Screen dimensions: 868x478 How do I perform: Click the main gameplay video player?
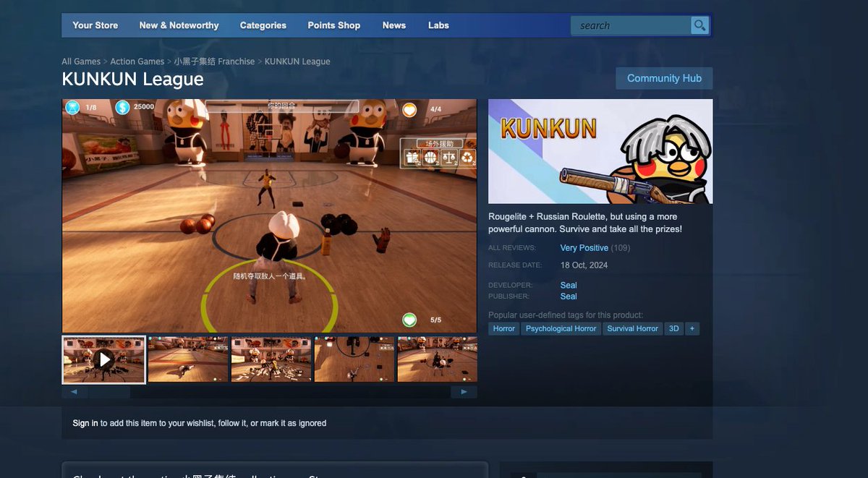click(x=270, y=215)
